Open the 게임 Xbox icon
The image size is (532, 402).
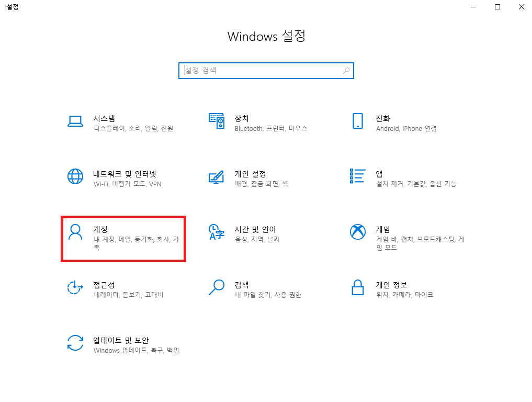point(358,232)
